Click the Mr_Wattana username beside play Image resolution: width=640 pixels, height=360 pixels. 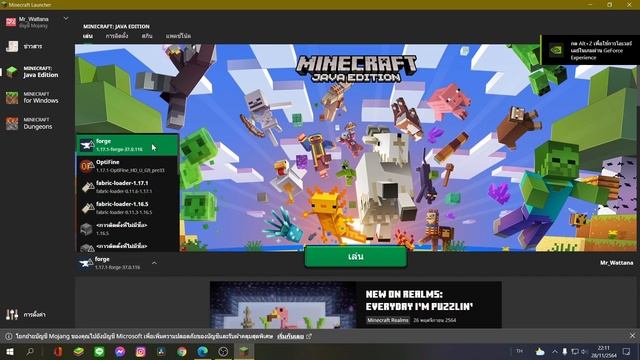(616, 263)
